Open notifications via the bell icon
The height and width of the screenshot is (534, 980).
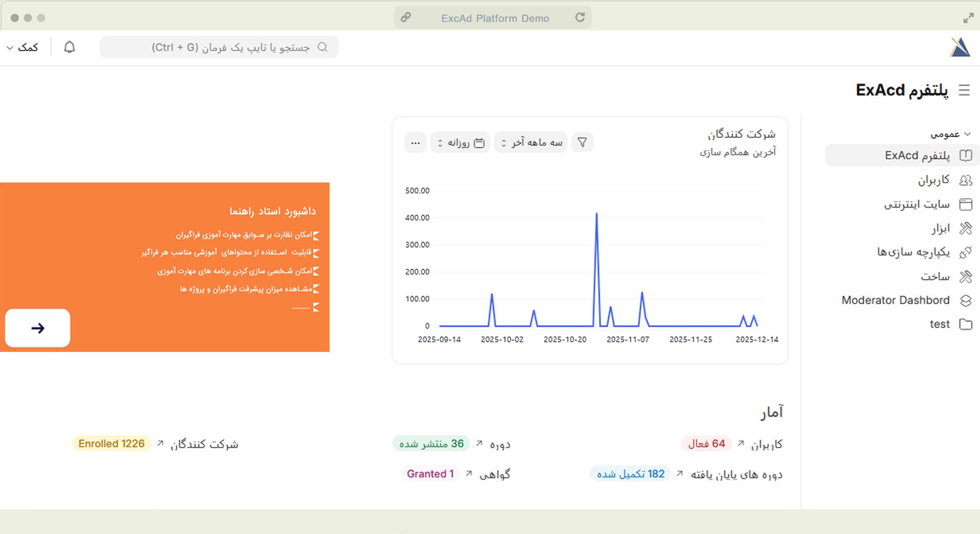(69, 47)
